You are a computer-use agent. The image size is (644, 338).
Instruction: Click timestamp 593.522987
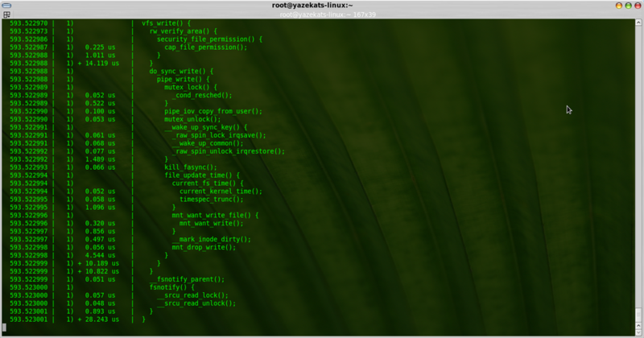29,47
